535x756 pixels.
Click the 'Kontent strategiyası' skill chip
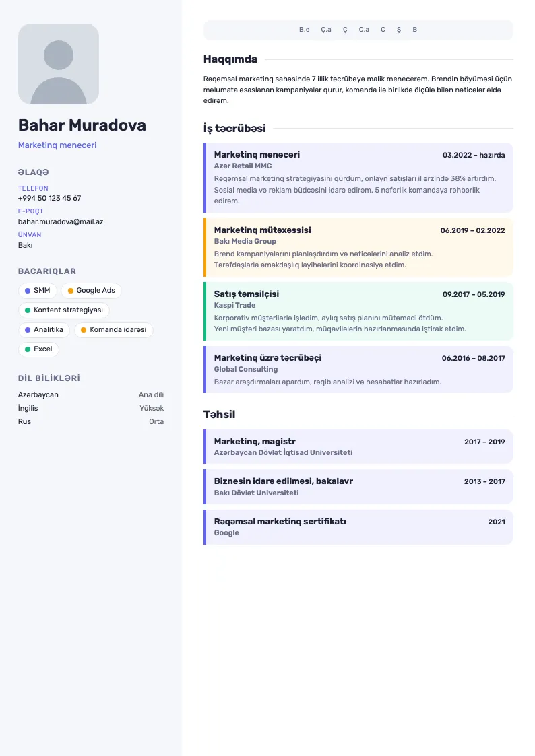[x=64, y=310]
